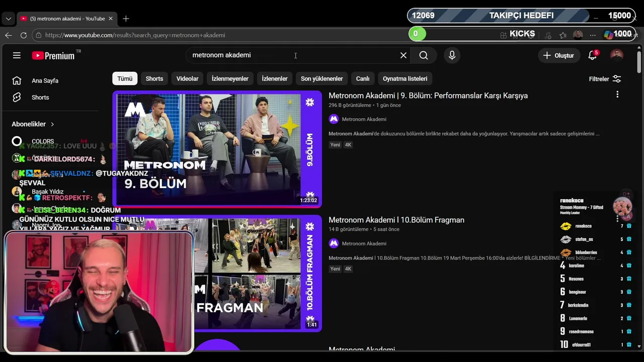Open a new browser tab
This screenshot has width=644, height=362.
126,19
